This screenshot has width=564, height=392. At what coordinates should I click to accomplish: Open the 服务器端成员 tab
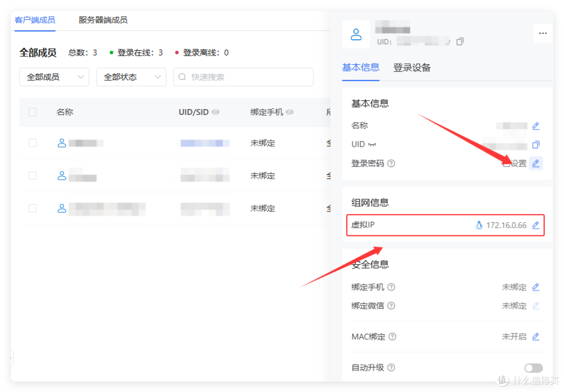(x=103, y=20)
